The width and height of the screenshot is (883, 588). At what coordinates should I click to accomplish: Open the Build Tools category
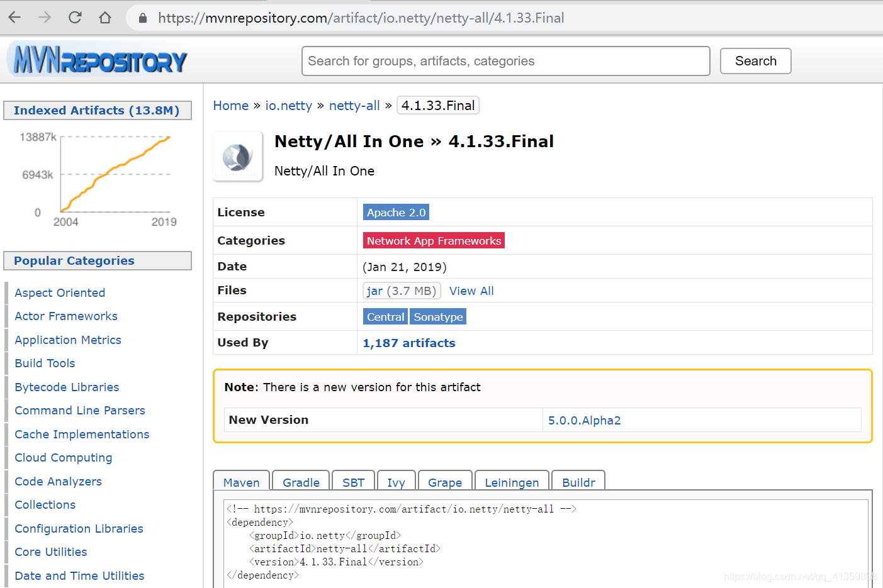click(45, 363)
